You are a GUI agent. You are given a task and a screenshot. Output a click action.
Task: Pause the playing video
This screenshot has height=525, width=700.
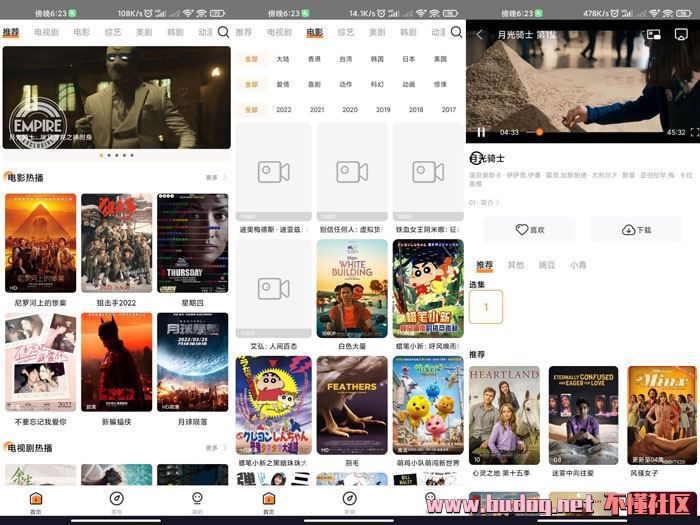pos(481,132)
